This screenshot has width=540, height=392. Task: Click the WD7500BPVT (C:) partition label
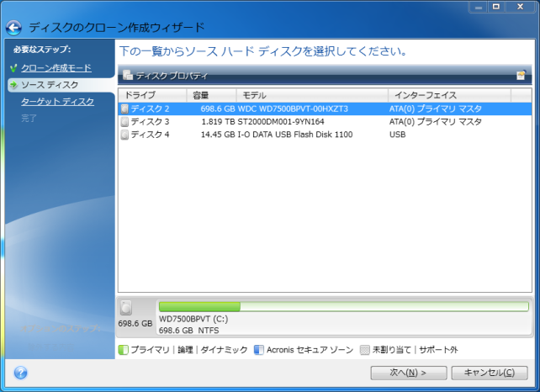(193, 319)
